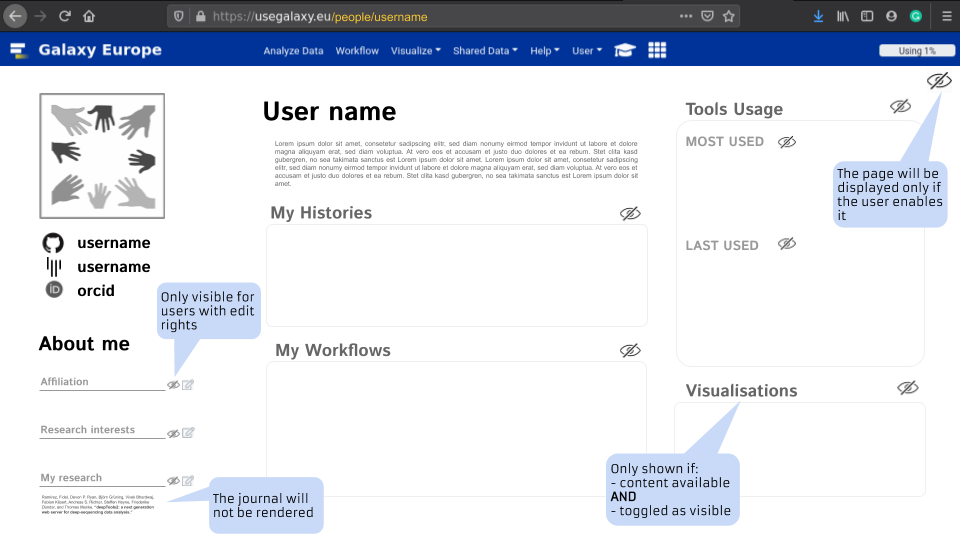960x540 pixels.
Task: Toggle LAST USED visibility eye
Action: [x=787, y=244]
